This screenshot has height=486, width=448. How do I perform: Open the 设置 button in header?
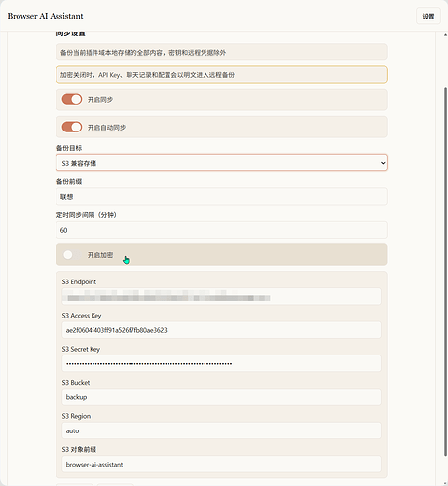point(429,17)
